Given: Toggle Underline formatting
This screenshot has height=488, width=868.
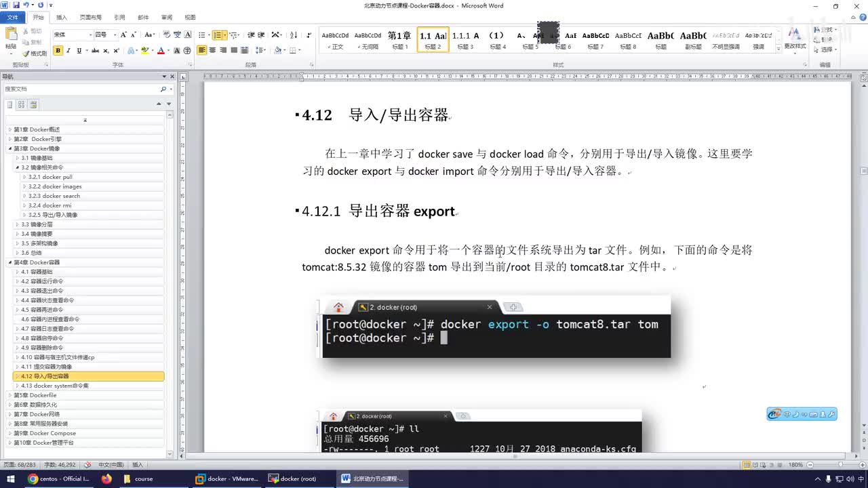Looking at the screenshot, I should coord(79,50).
